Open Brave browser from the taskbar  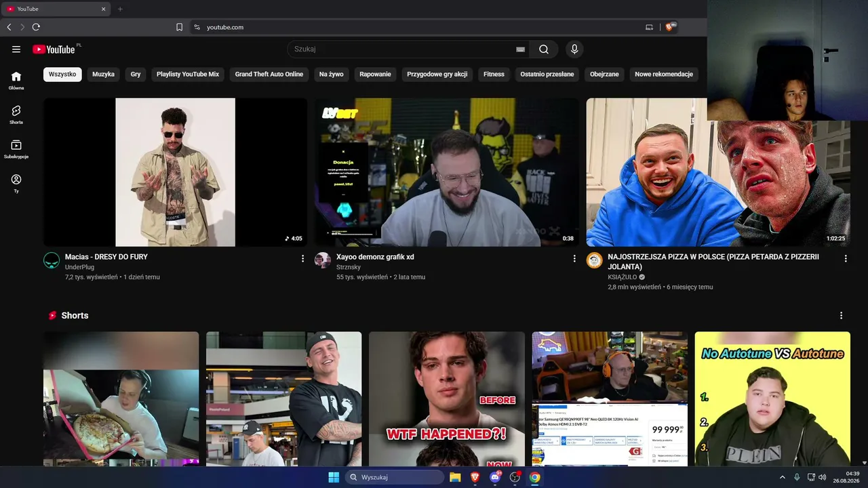click(475, 477)
